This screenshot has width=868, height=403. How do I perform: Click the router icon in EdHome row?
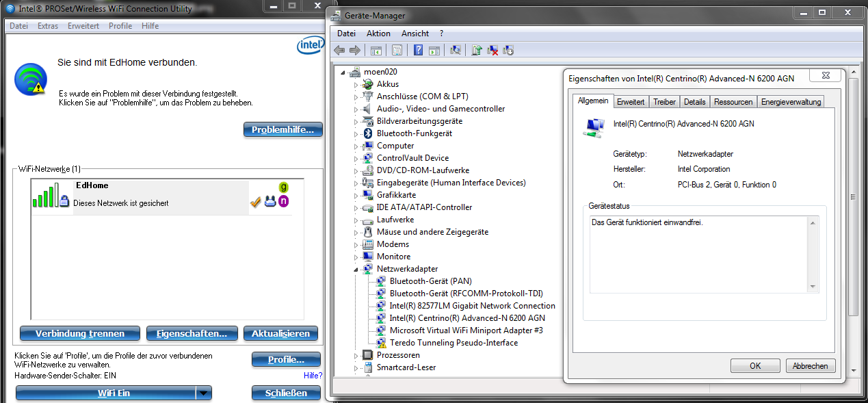(269, 201)
